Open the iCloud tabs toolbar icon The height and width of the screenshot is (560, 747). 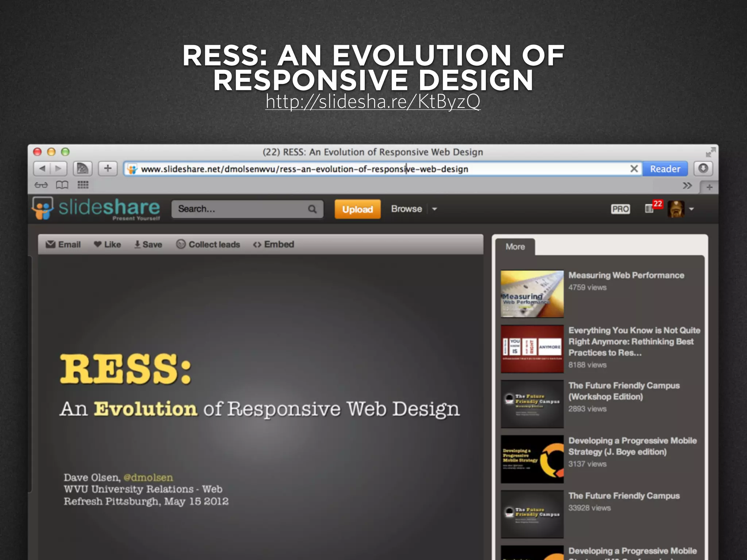pos(83,168)
